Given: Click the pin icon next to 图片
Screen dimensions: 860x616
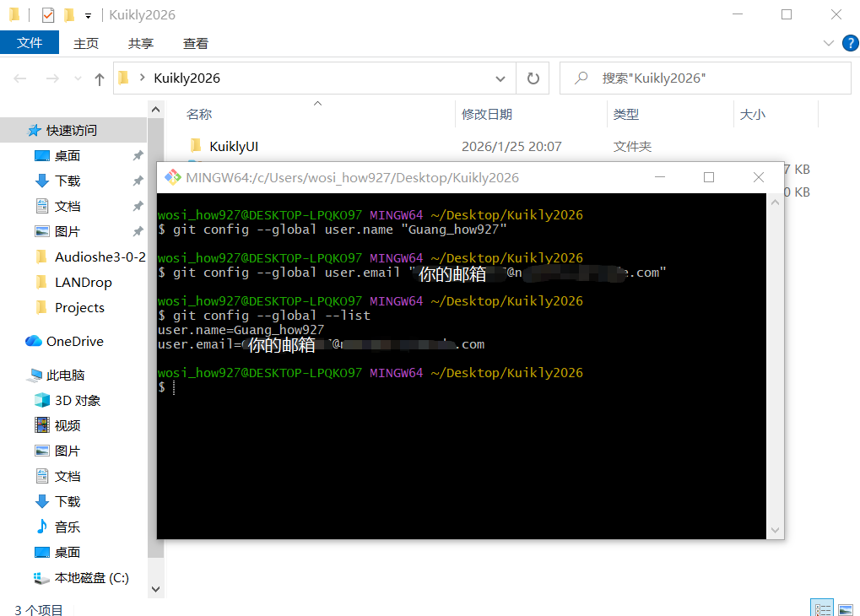Looking at the screenshot, I should click(138, 231).
